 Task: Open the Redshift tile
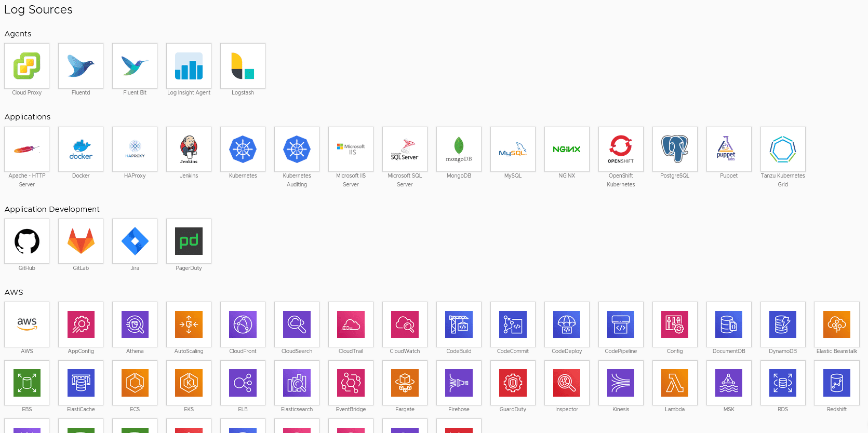[x=837, y=383]
